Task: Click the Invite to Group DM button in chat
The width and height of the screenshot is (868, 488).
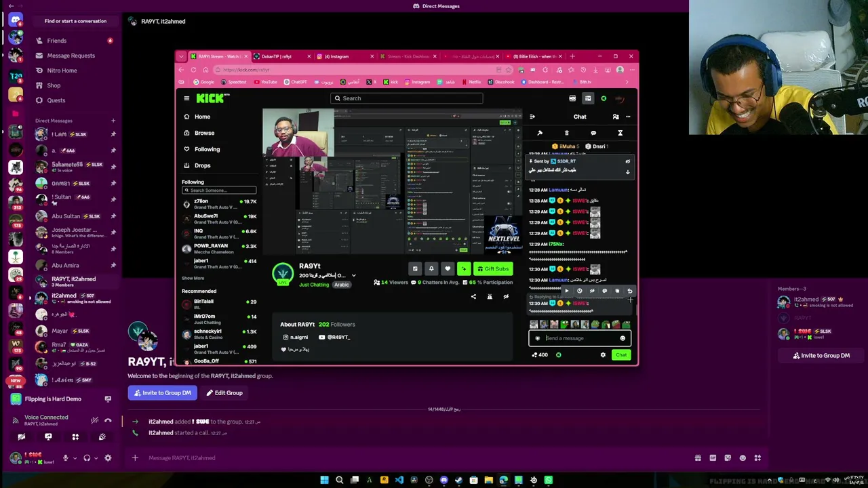Action: 163,393
